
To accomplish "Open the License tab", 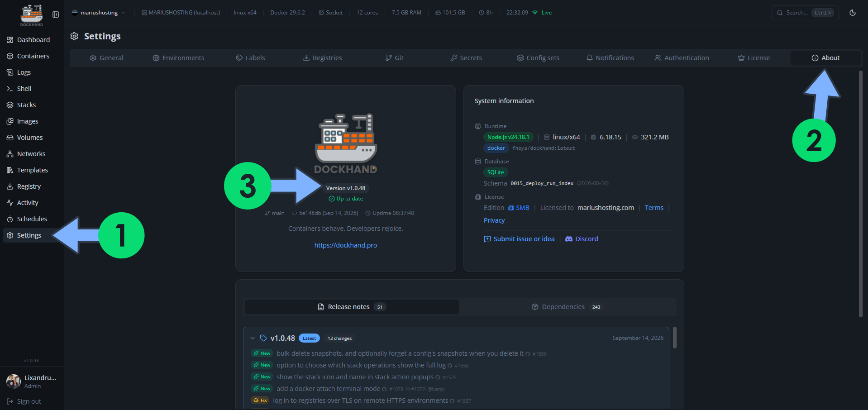I will pos(754,58).
